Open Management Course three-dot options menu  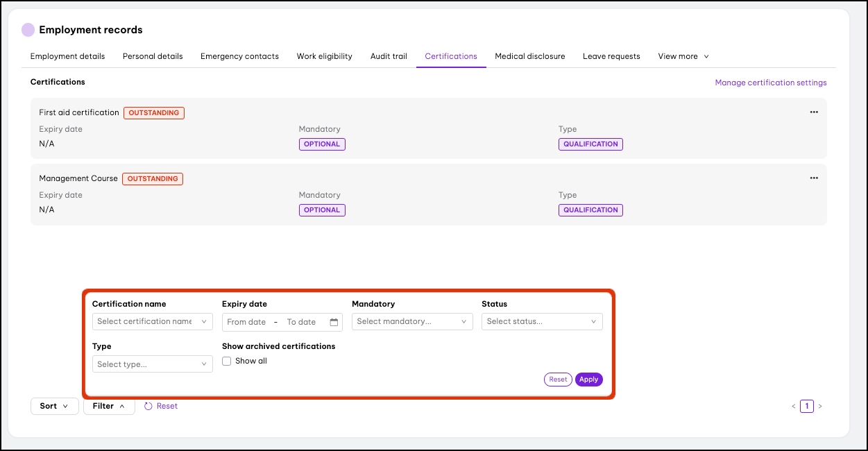tap(814, 178)
